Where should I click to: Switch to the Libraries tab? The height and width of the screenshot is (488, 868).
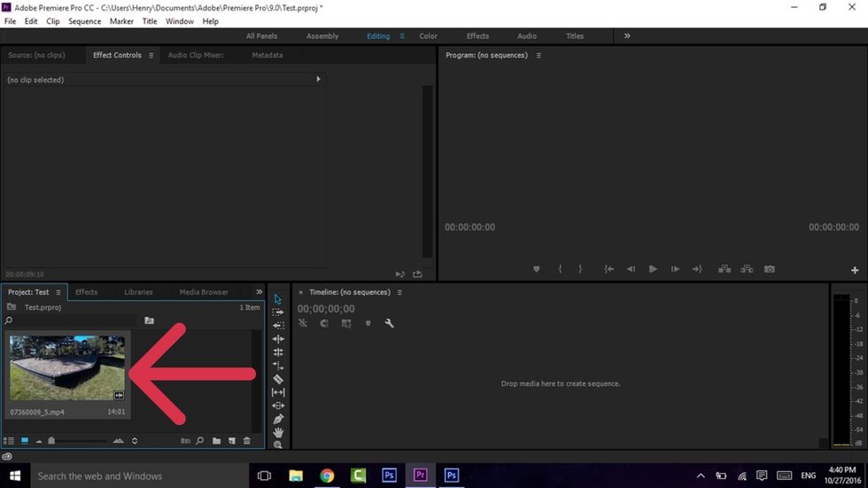[138, 292]
